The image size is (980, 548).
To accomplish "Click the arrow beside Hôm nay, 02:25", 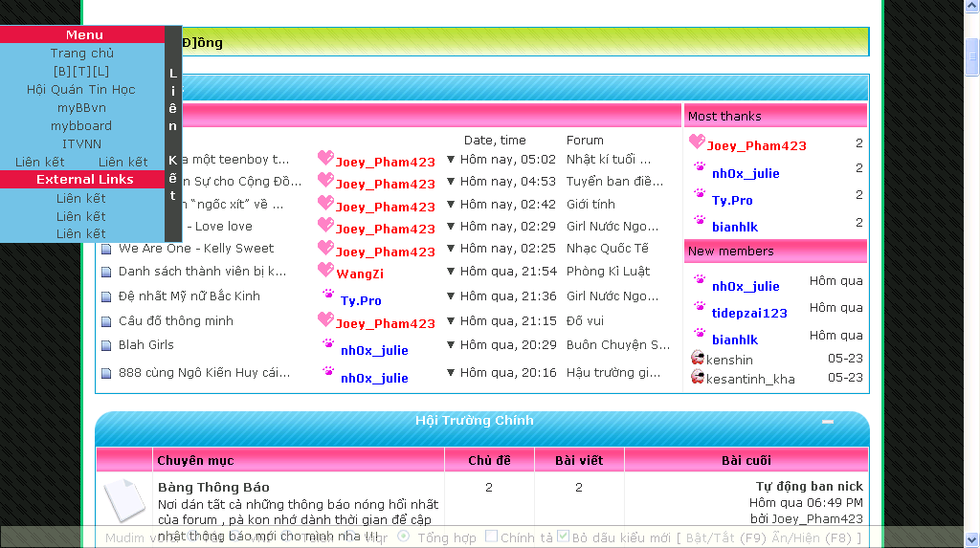I will click(451, 249).
